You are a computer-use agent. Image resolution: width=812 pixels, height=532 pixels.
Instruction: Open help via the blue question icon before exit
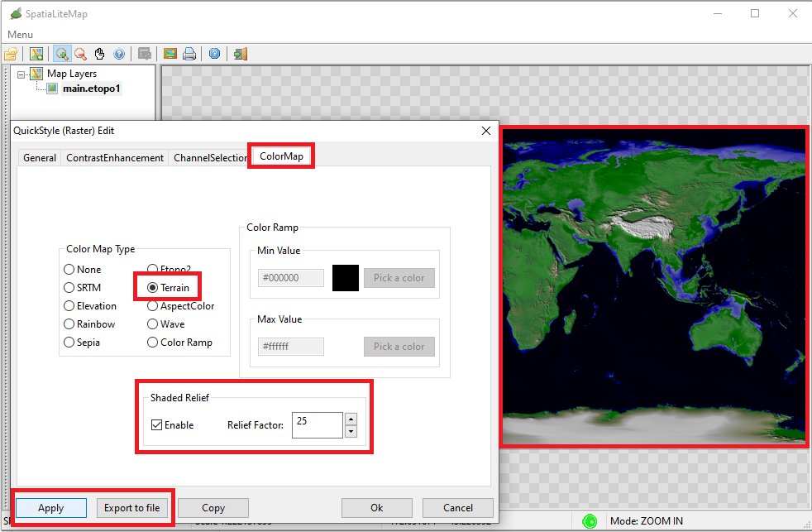tap(214, 54)
